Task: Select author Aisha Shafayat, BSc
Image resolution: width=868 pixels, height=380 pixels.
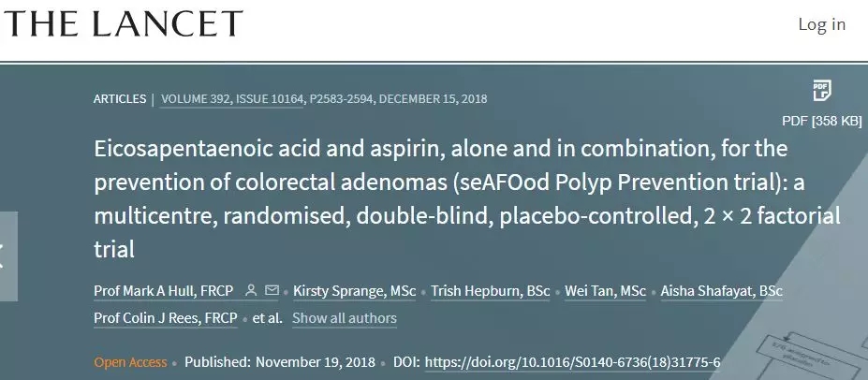Action: pyautogui.click(x=723, y=290)
